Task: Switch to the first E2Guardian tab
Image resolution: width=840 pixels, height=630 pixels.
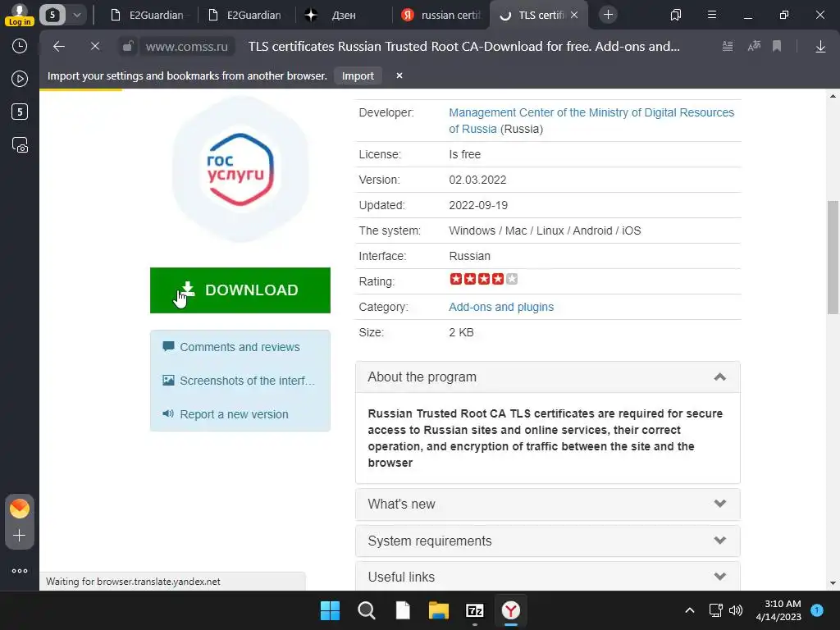Action: 148,15
